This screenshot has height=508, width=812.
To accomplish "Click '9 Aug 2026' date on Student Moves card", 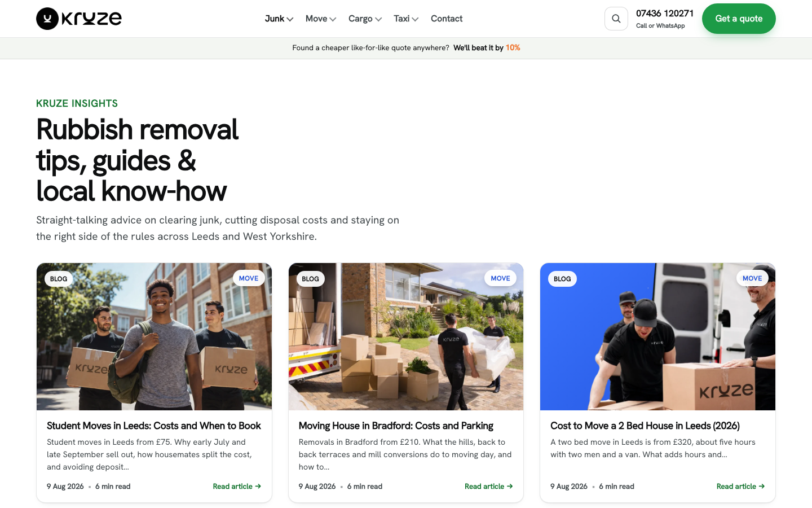I will (65, 487).
